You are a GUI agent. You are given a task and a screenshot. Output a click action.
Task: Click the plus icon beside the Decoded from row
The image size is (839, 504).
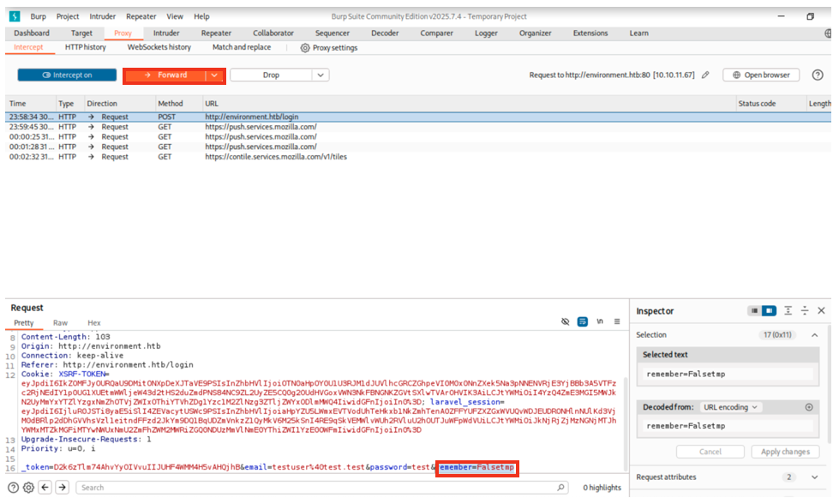[809, 407]
